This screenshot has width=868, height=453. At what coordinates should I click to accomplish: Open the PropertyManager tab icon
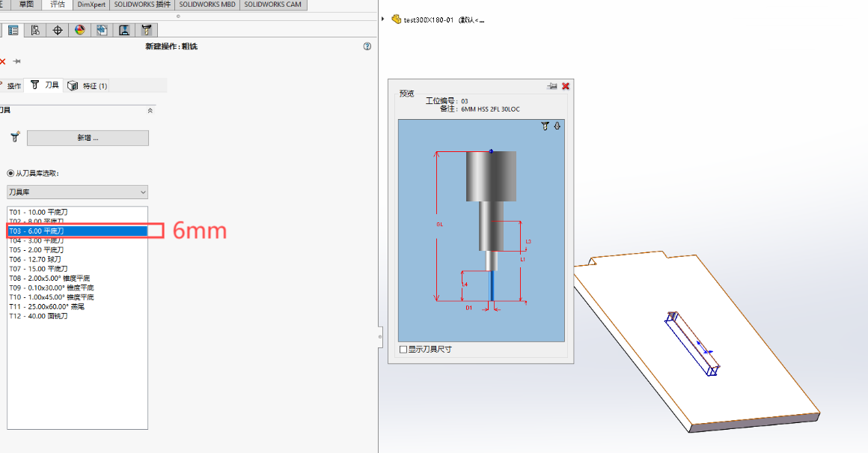click(13, 31)
